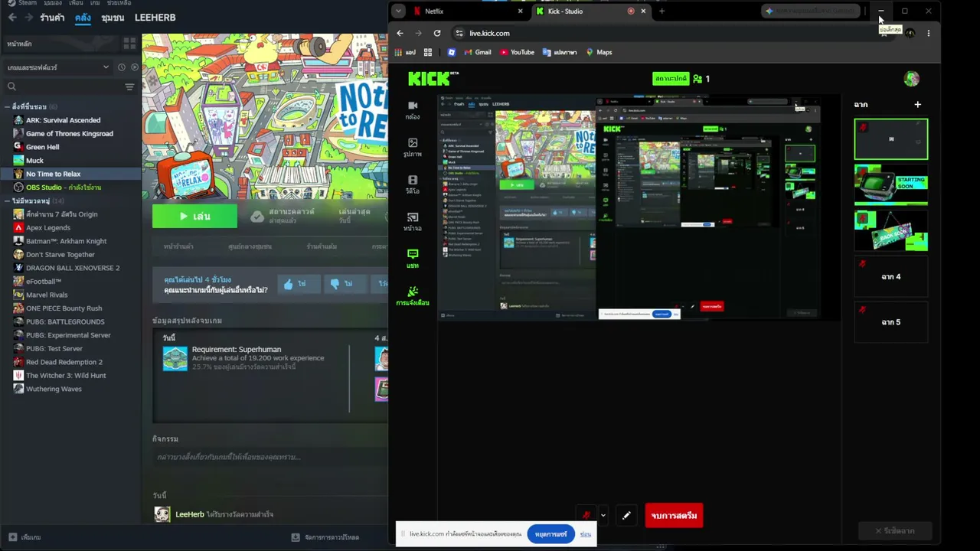The height and width of the screenshot is (551, 980).
Task: Open the Gmail bookmark
Action: 477,52
